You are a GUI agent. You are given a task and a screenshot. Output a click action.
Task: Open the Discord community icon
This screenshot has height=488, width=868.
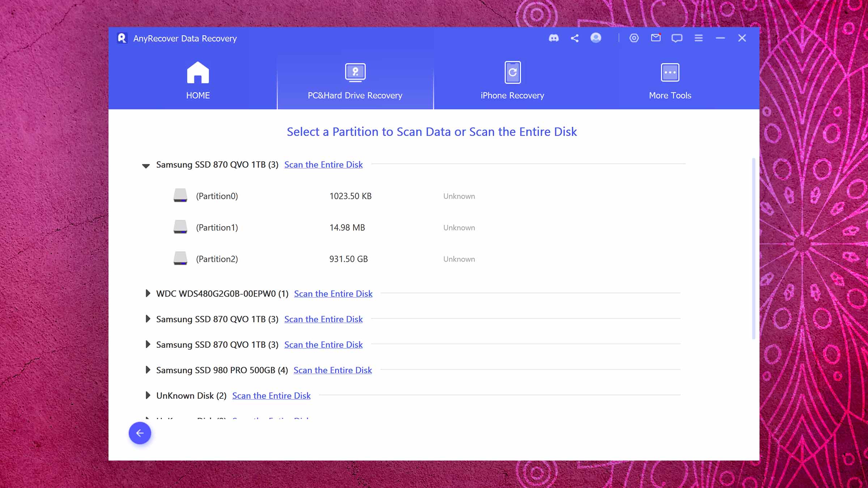pyautogui.click(x=553, y=38)
